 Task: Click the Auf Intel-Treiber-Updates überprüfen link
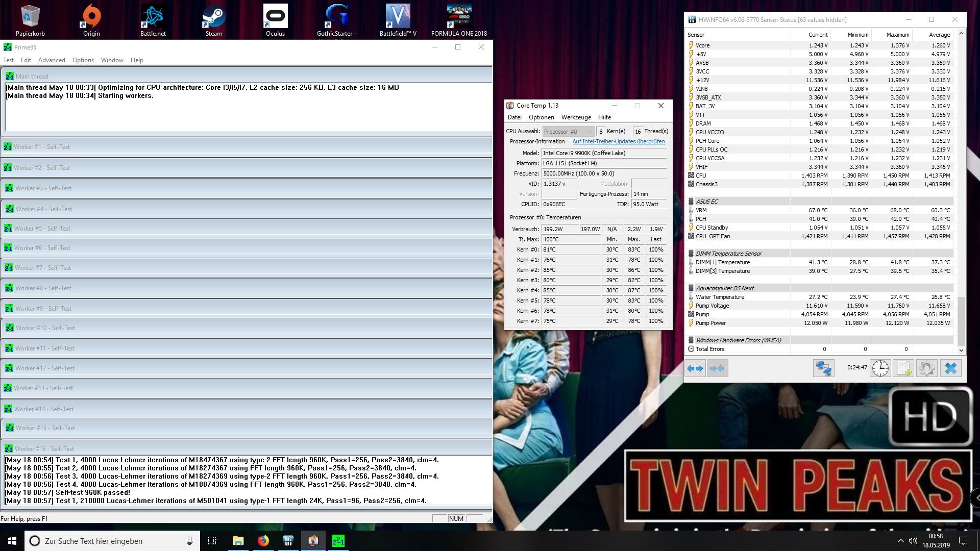click(619, 141)
